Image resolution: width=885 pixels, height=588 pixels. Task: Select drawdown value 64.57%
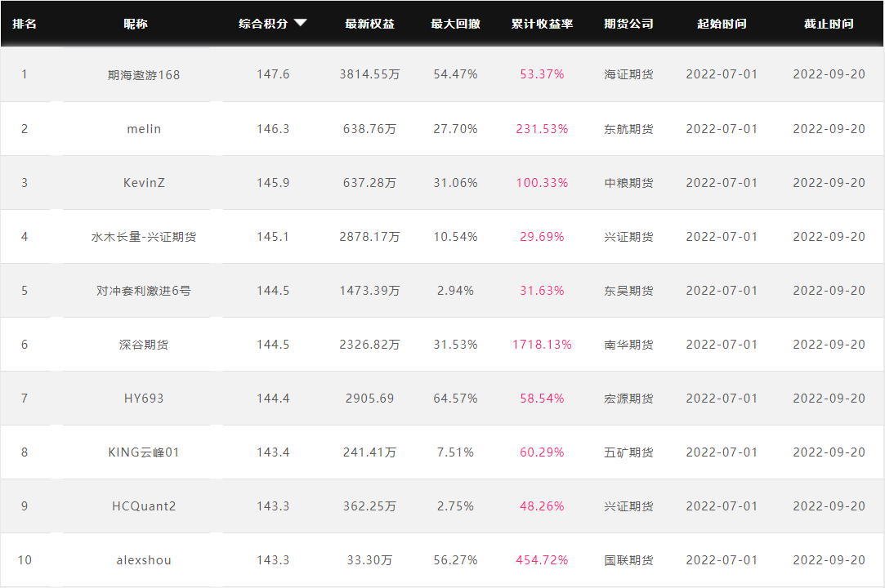click(455, 399)
